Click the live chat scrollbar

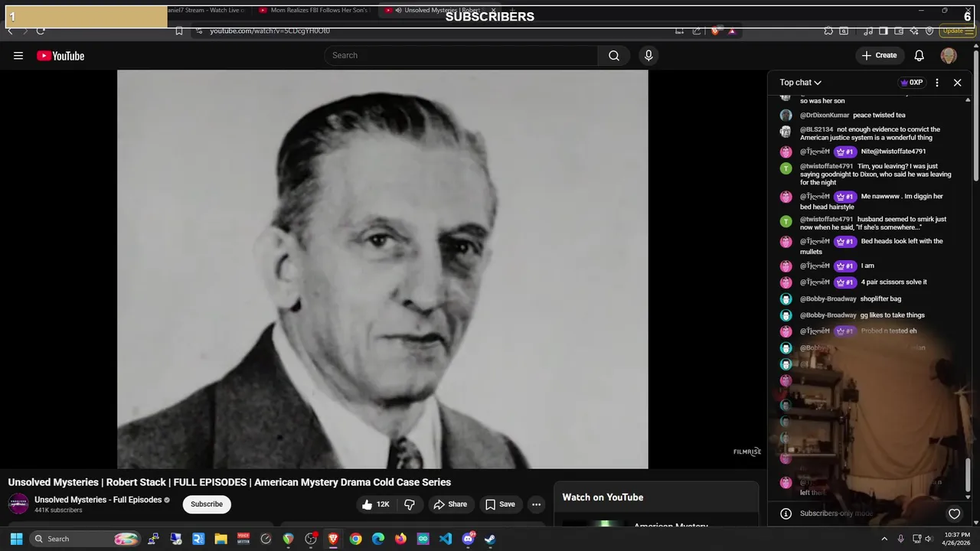tap(969, 474)
